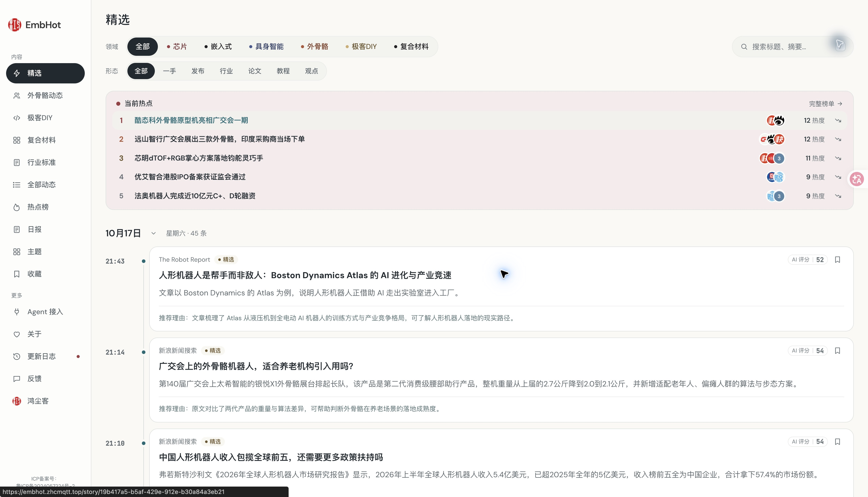Filter domain by 复合材料 chip

coord(411,46)
